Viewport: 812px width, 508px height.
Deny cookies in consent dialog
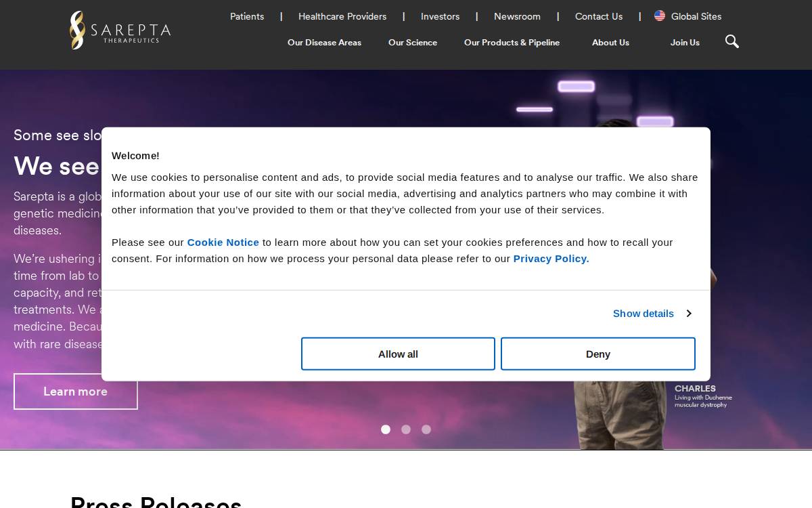598,354
